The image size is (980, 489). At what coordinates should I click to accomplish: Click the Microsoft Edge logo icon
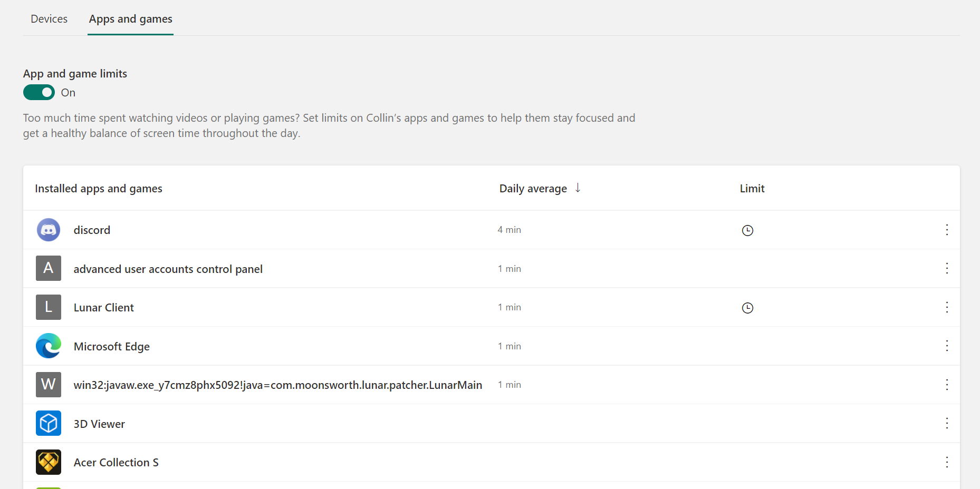click(49, 346)
